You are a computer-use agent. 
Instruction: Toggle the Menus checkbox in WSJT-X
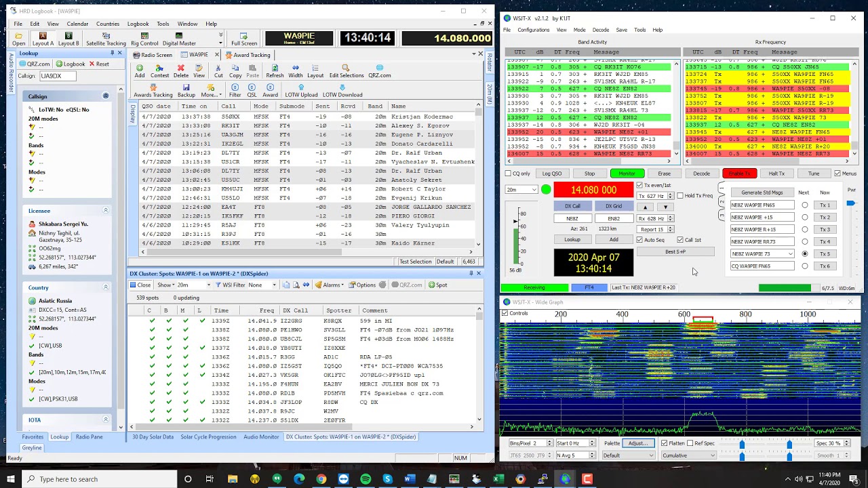point(837,174)
